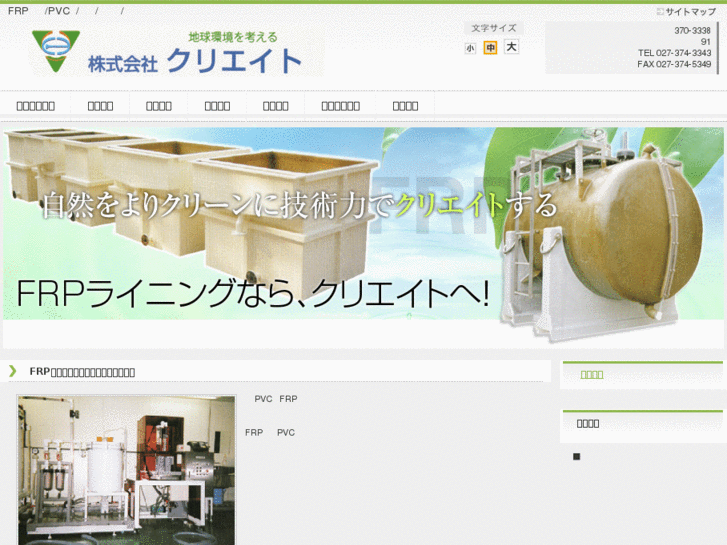Viewport: 727px width, 545px height.
Task: Open the rightmost main navigation menu item
Action: [x=405, y=106]
